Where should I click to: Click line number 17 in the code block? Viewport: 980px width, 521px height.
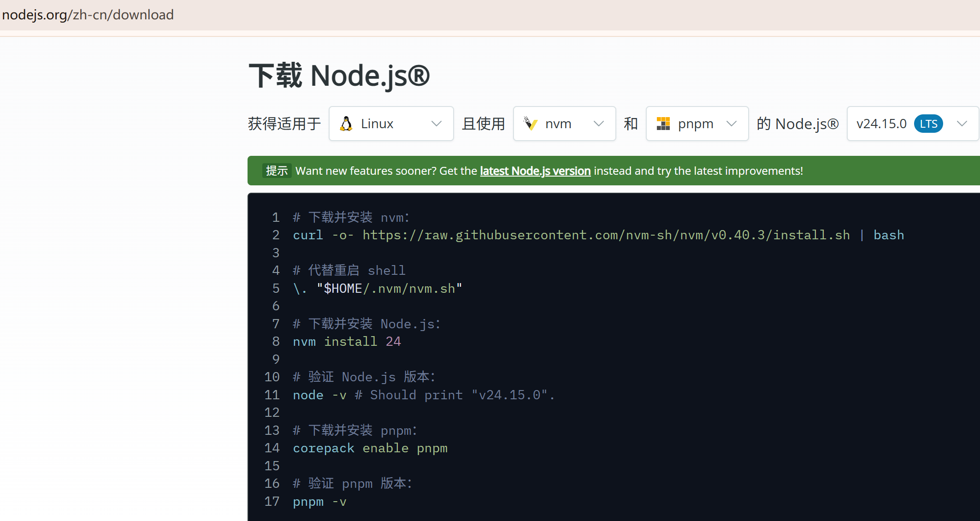[272, 501]
